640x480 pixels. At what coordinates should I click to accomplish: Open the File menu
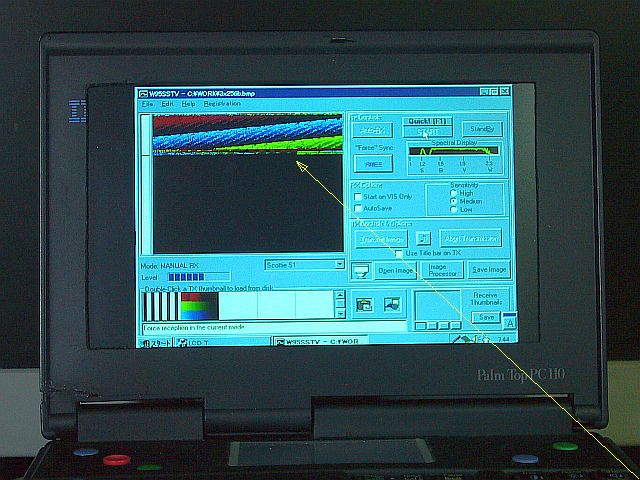147,104
